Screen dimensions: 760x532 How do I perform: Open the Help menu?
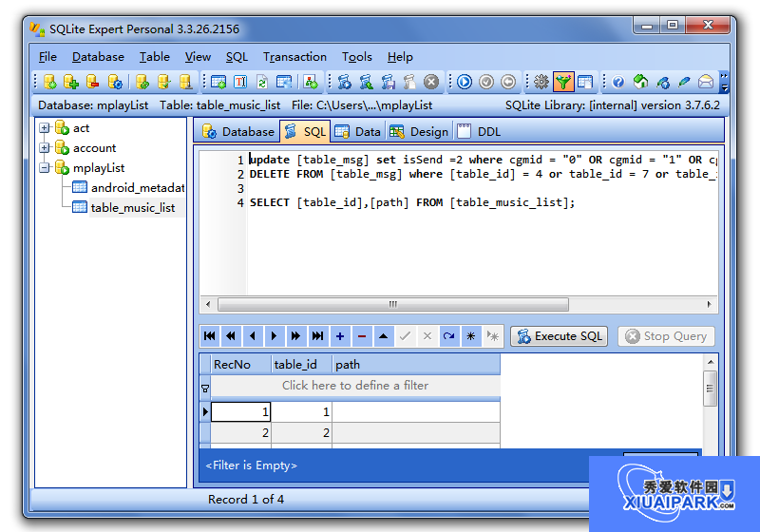tap(400, 57)
